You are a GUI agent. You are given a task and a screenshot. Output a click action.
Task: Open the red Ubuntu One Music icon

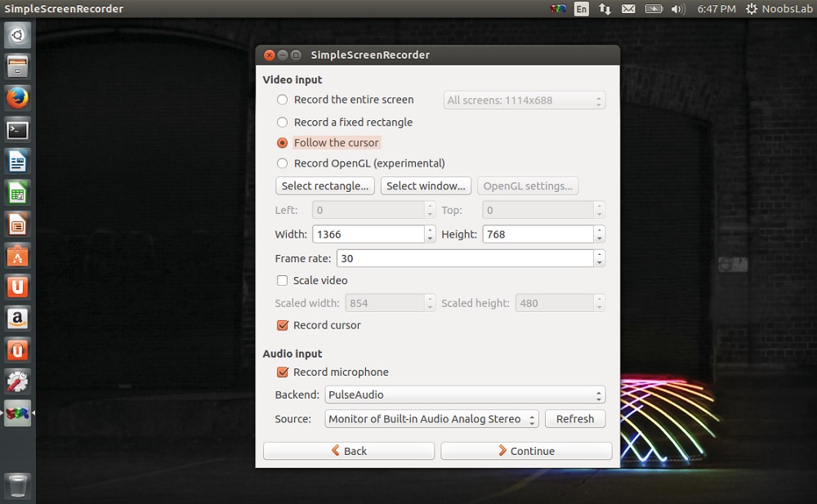pyautogui.click(x=17, y=350)
